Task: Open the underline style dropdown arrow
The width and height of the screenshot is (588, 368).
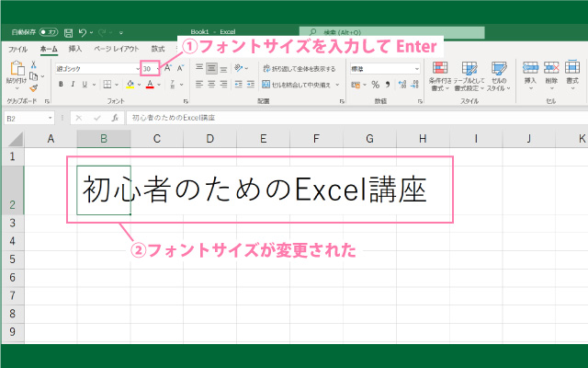Action: click(94, 85)
